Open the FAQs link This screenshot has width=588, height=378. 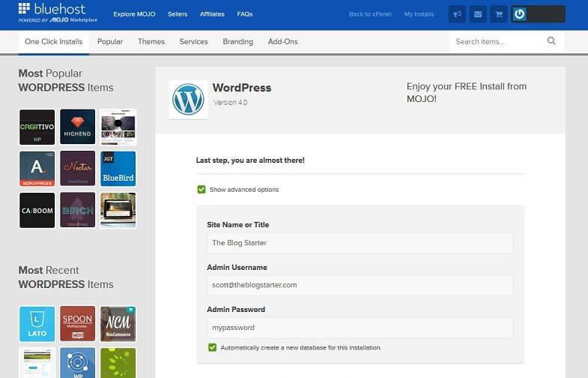245,14
